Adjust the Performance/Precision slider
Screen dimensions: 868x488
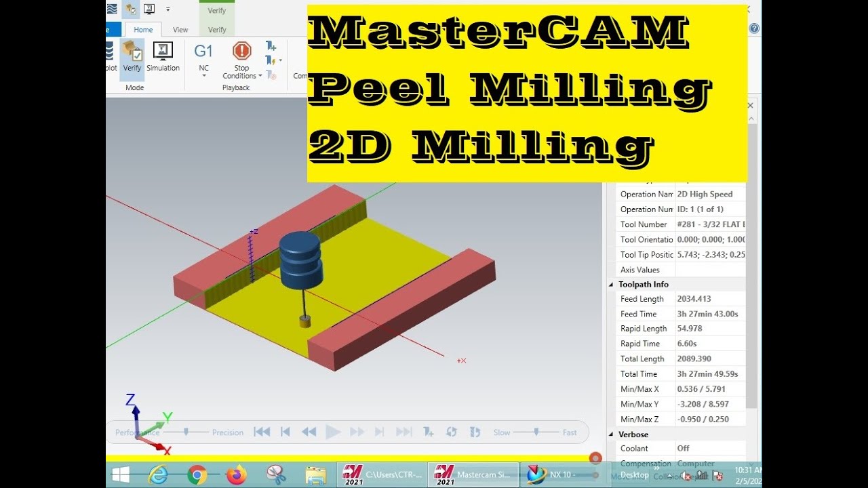[x=186, y=432]
